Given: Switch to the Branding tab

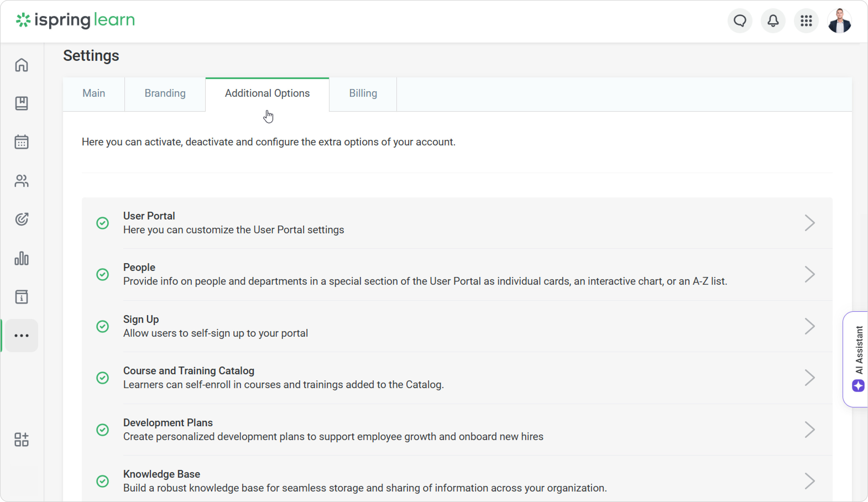Looking at the screenshot, I should pos(165,93).
